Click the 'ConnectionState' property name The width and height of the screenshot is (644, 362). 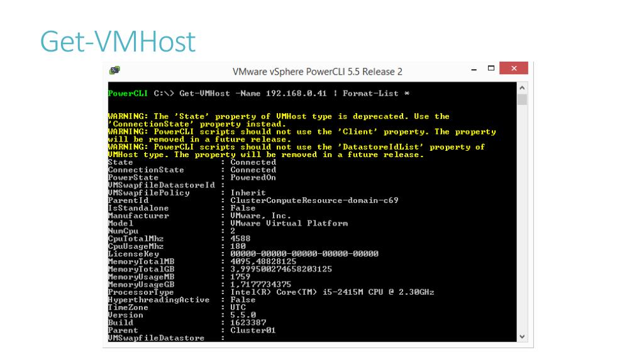tap(146, 170)
